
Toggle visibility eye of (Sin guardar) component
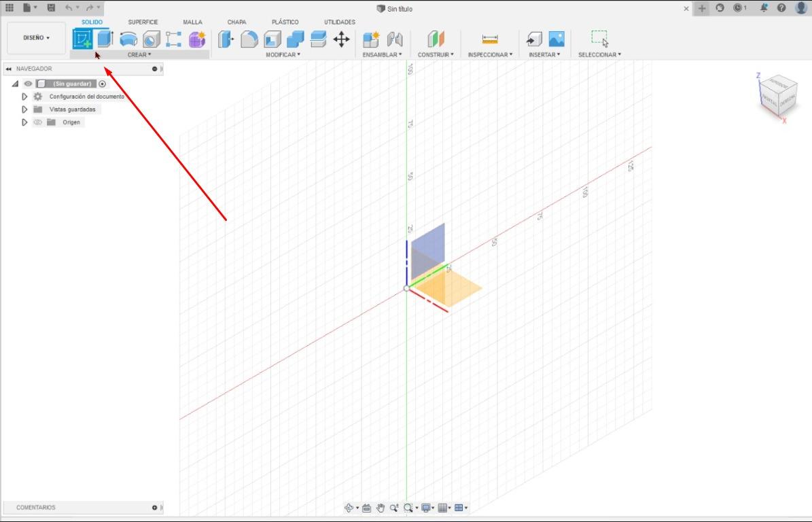[28, 84]
